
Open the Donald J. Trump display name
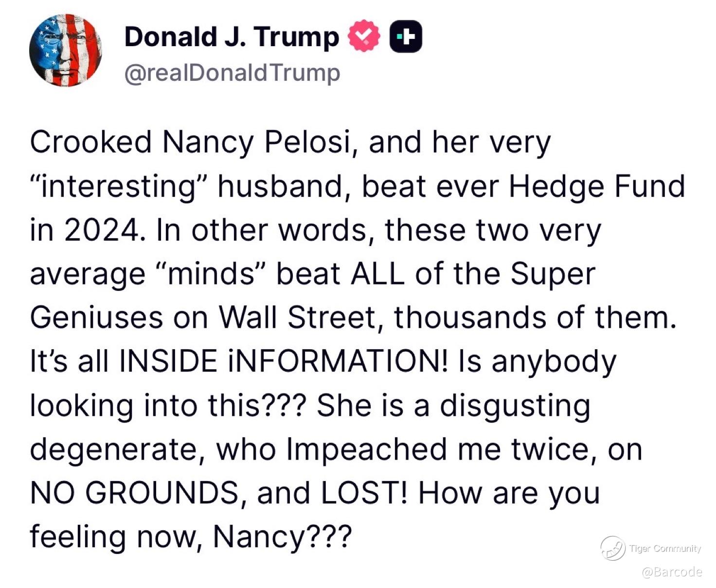pyautogui.click(x=232, y=37)
